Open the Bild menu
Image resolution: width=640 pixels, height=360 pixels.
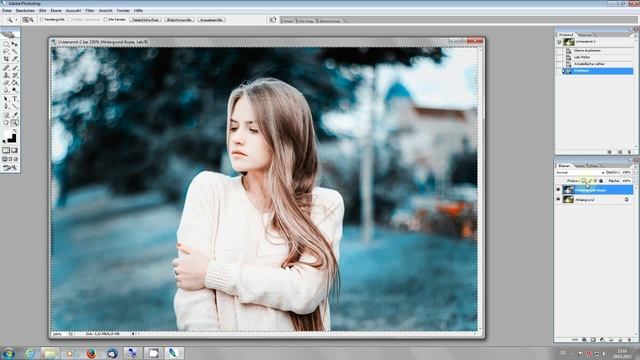(x=42, y=11)
